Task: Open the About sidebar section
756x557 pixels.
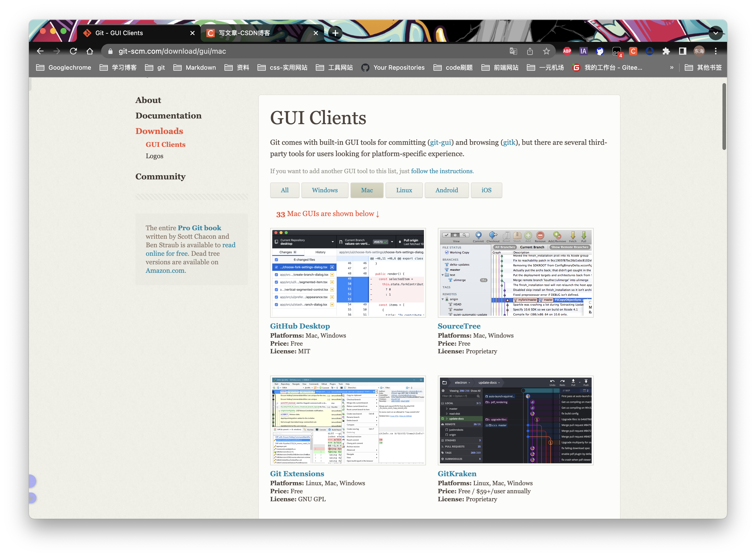Action: click(x=148, y=100)
